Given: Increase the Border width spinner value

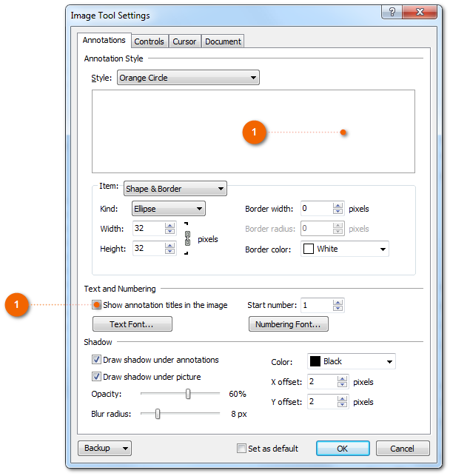Looking at the screenshot, I should pos(338,206).
